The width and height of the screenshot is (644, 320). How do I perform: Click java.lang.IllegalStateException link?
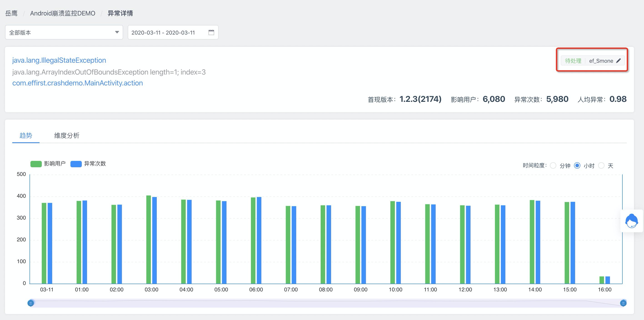[59, 60]
